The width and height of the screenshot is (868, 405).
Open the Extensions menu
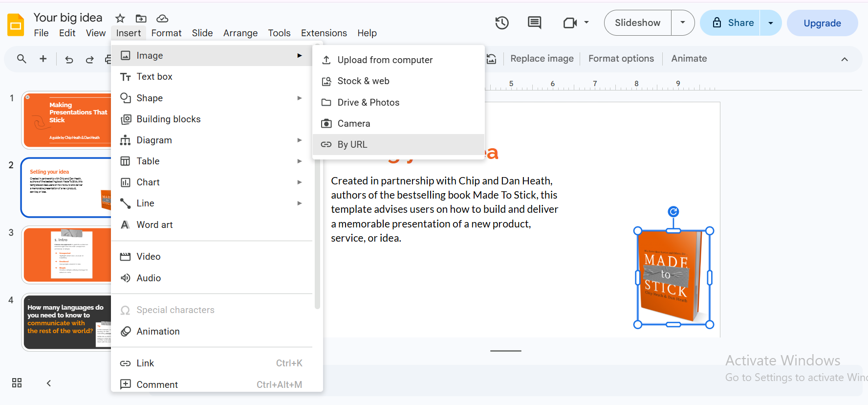point(324,33)
